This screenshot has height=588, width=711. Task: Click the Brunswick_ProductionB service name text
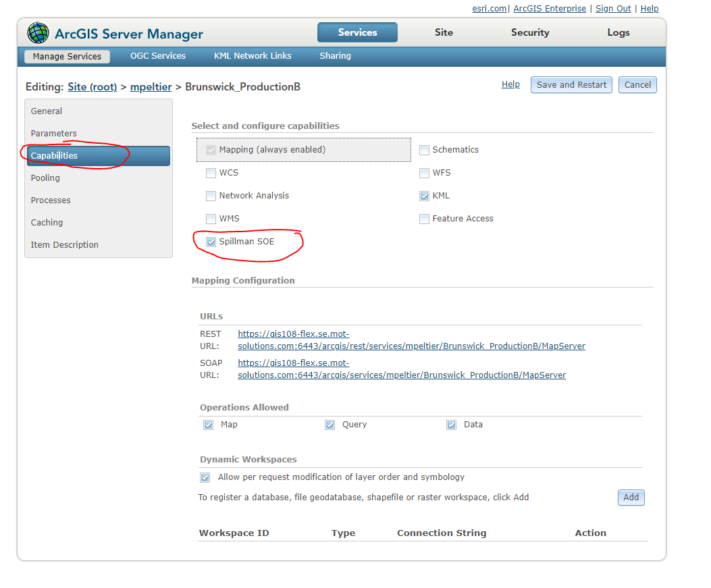point(242,86)
